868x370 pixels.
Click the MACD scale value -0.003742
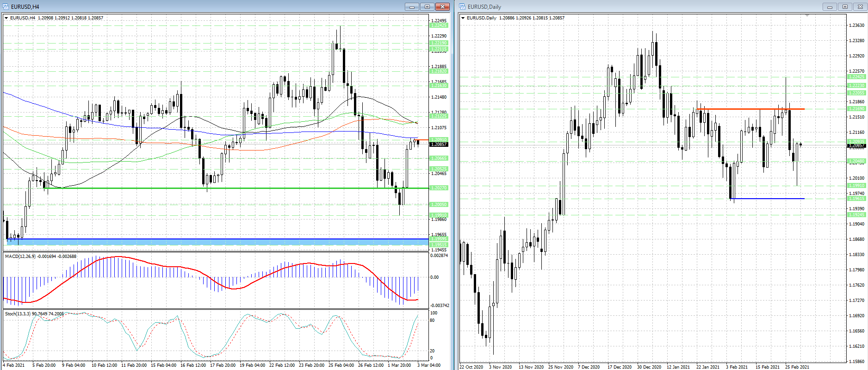coord(440,306)
